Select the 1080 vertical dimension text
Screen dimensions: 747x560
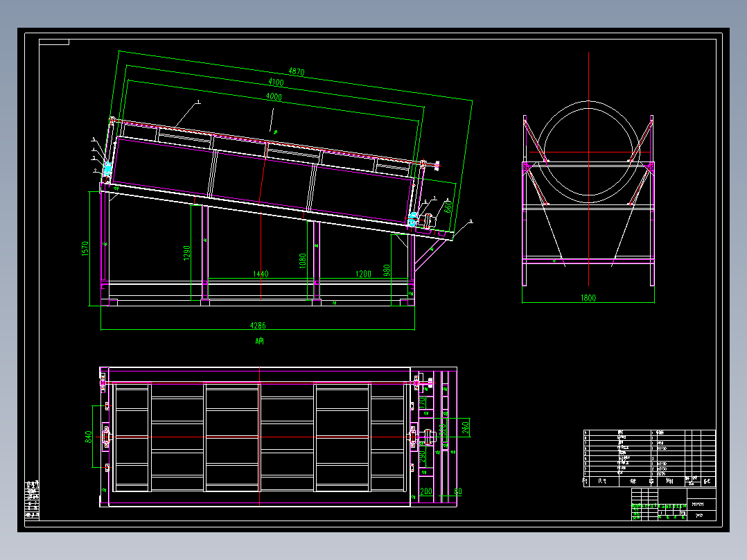[x=303, y=261]
